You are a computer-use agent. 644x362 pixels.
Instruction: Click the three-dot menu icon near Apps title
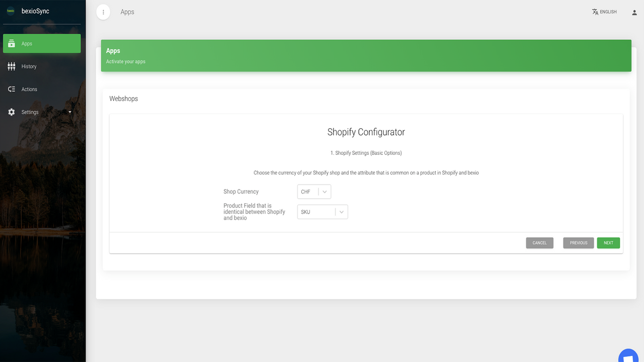[x=103, y=12]
